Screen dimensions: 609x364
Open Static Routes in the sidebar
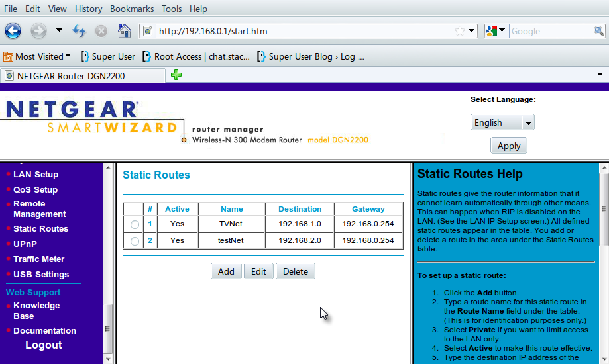coord(41,228)
